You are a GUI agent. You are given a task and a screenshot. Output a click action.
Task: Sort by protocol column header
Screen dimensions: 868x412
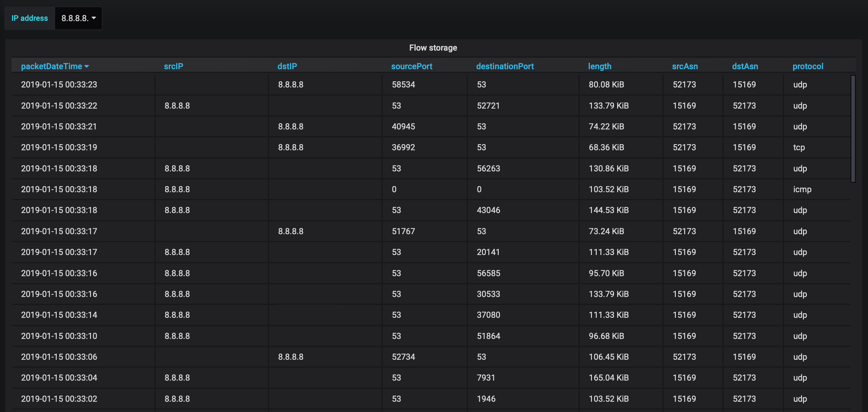point(807,66)
